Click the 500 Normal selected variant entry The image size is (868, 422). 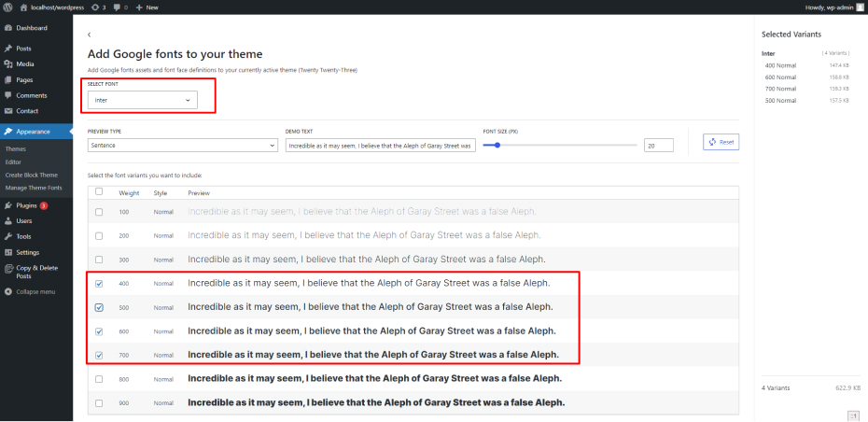(x=780, y=100)
